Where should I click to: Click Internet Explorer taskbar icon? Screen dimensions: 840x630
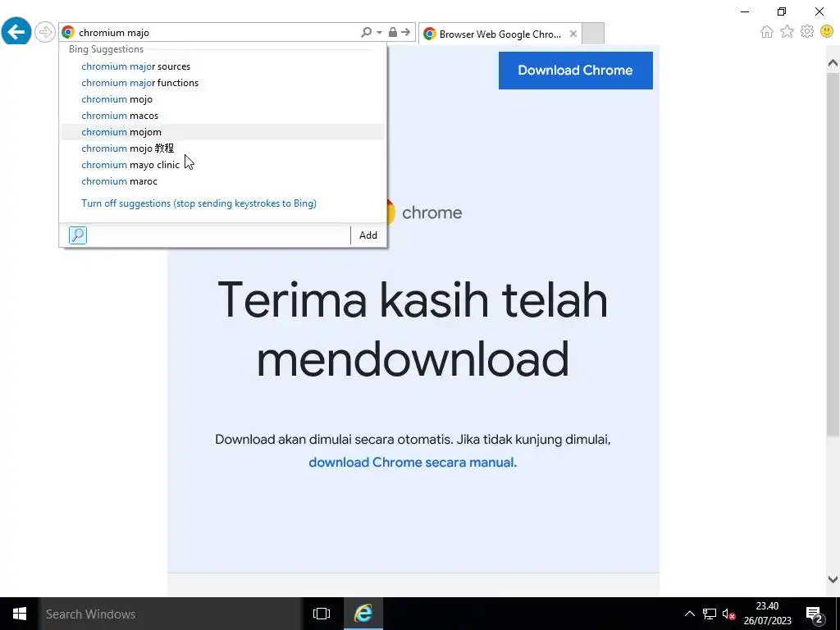point(363,614)
